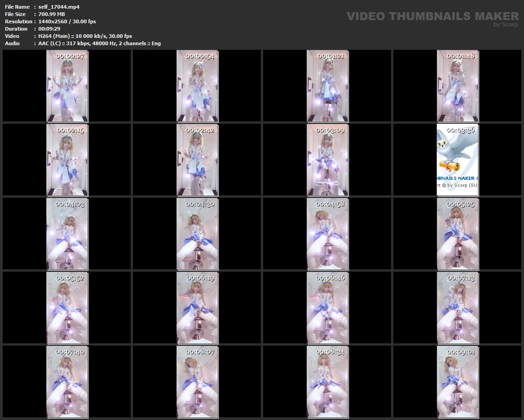Select the frame marked 00:06:19
The height and width of the screenshot is (420, 524).
pyautogui.click(x=197, y=308)
